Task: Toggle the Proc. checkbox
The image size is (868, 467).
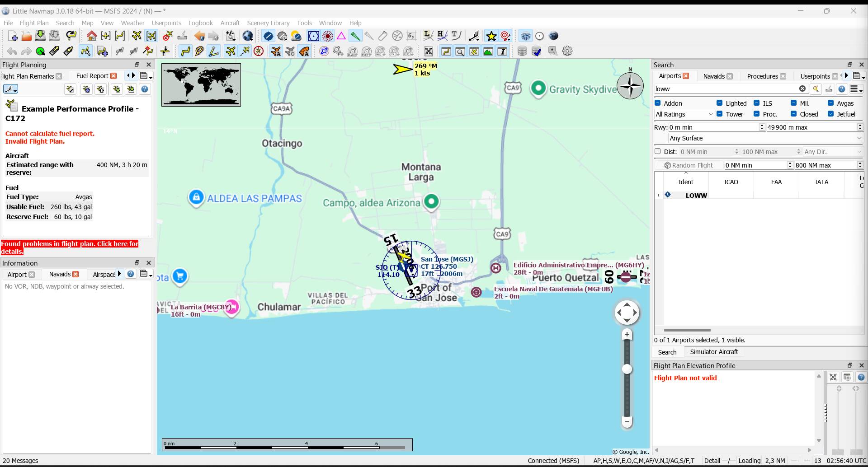Action: pos(756,114)
